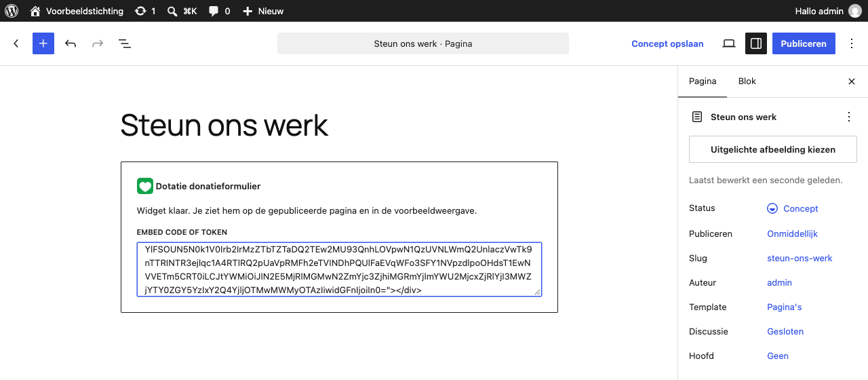Redo the undone change
868x380 pixels.
(x=98, y=43)
